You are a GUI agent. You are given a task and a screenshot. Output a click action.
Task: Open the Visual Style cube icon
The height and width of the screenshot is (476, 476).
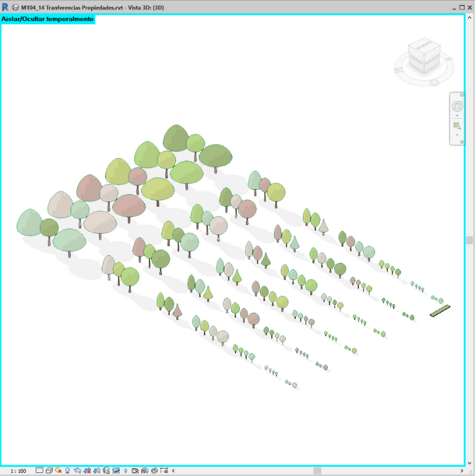click(49, 471)
